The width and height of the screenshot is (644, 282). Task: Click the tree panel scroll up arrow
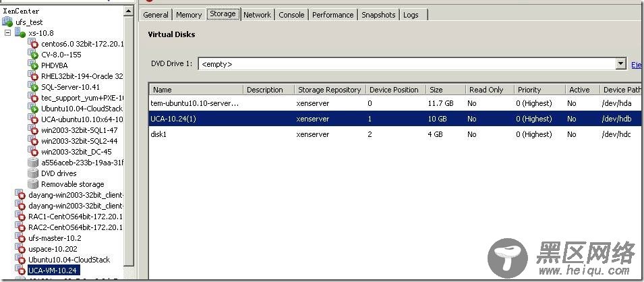(x=129, y=11)
